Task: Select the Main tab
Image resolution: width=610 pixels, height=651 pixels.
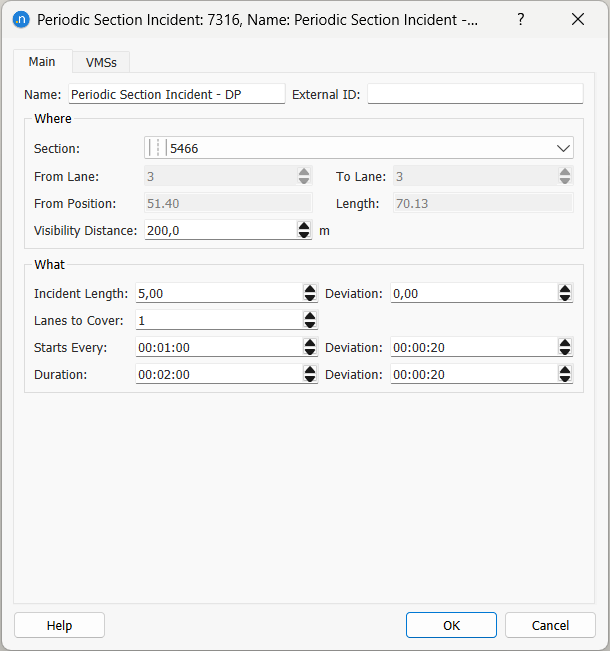Action: (x=42, y=62)
